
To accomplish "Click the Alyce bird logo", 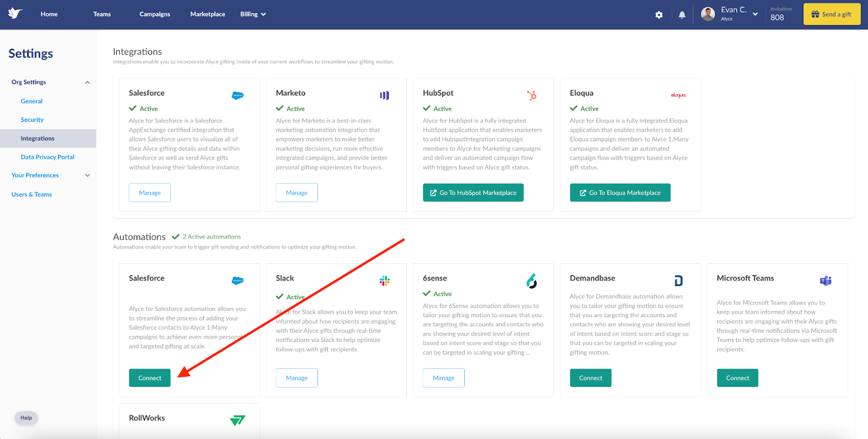I will click(x=15, y=14).
